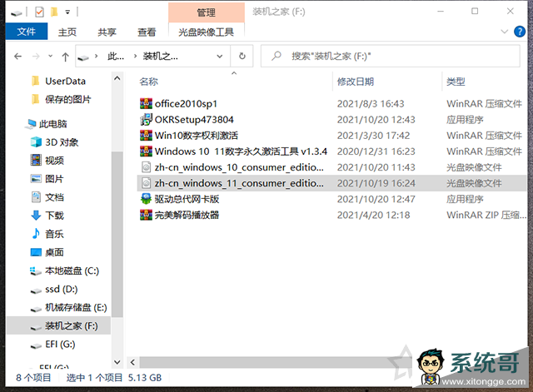Sort files by 类型 column
533x392 pixels.
pyautogui.click(x=456, y=82)
